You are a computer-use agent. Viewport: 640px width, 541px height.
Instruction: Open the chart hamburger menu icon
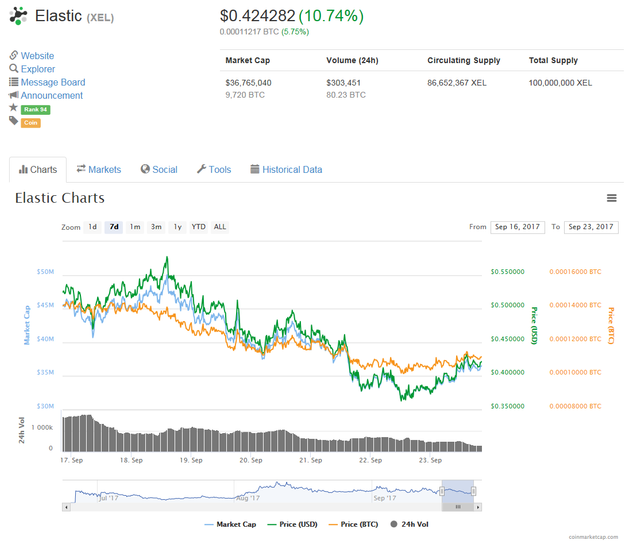pos(611,198)
